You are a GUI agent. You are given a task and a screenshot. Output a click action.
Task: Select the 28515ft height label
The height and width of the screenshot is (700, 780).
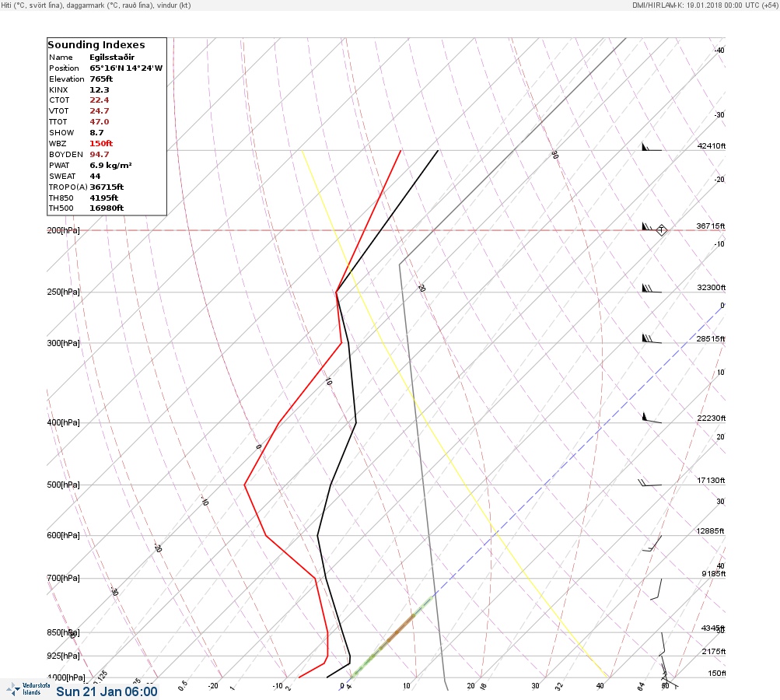pos(711,339)
